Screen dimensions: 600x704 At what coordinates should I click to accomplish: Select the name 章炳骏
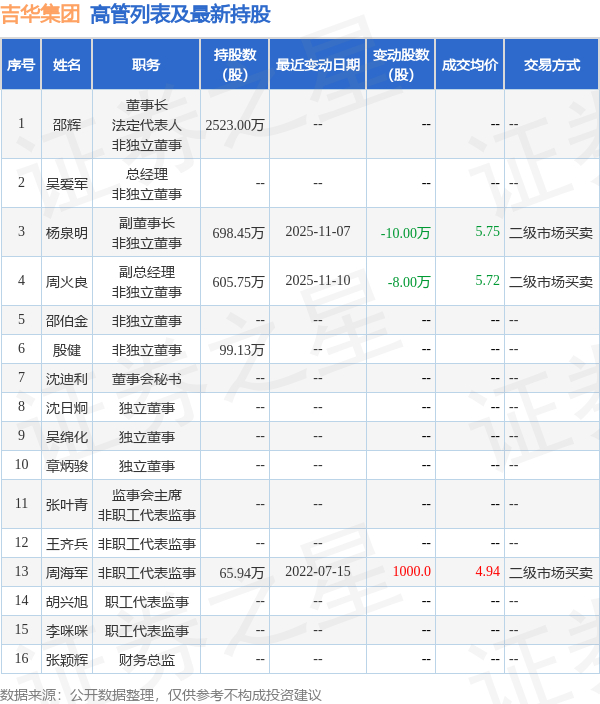[x=67, y=466]
